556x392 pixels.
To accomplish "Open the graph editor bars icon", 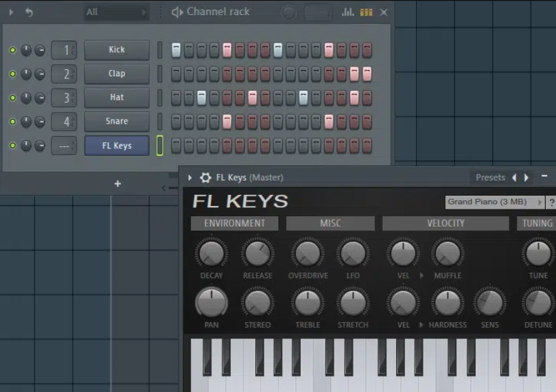I will (347, 12).
